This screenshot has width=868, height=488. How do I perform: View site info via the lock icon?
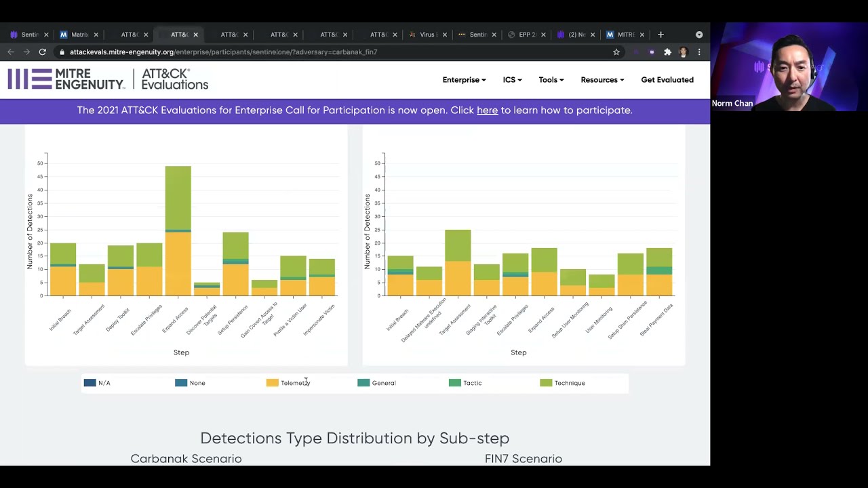tap(62, 52)
